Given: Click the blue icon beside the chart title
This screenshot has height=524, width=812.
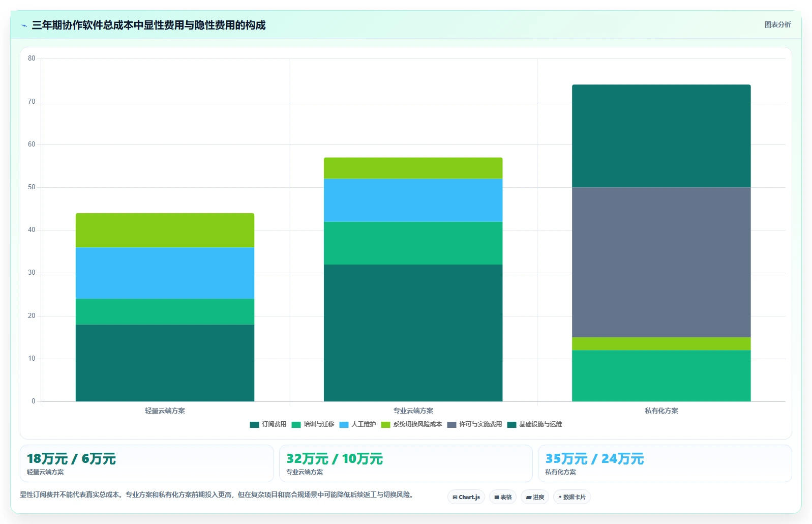Looking at the screenshot, I should click(x=24, y=25).
